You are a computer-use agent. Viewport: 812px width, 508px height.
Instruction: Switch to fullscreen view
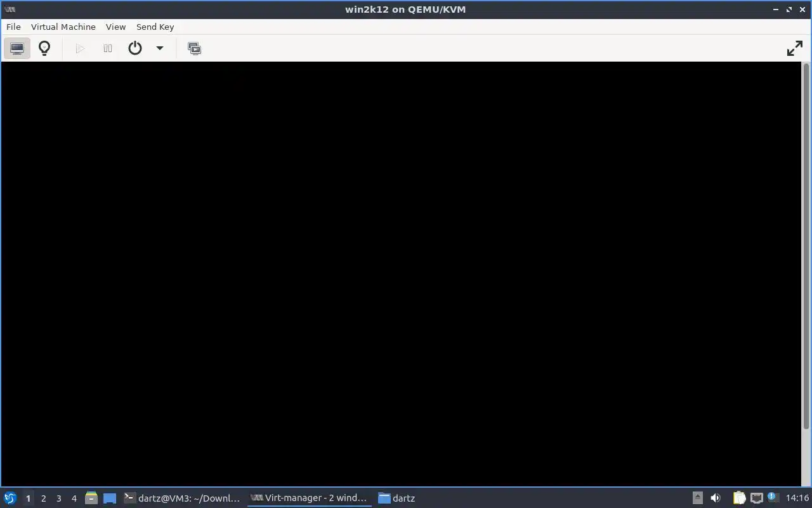(794, 48)
